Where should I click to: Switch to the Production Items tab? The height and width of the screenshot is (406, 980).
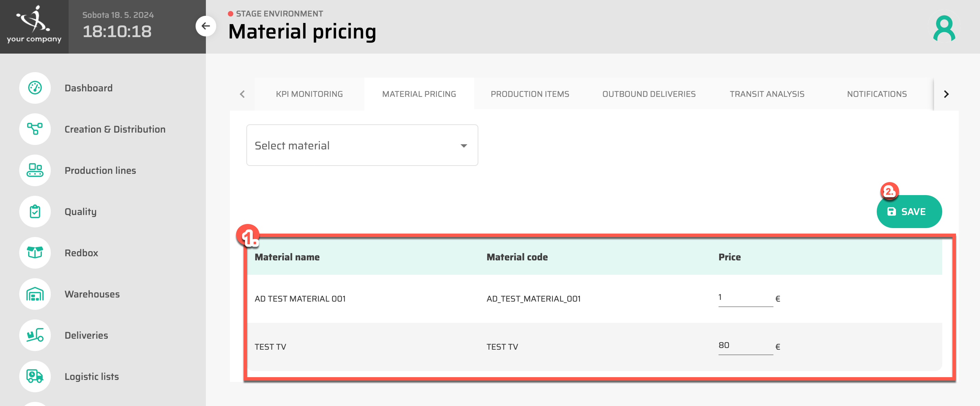529,94
